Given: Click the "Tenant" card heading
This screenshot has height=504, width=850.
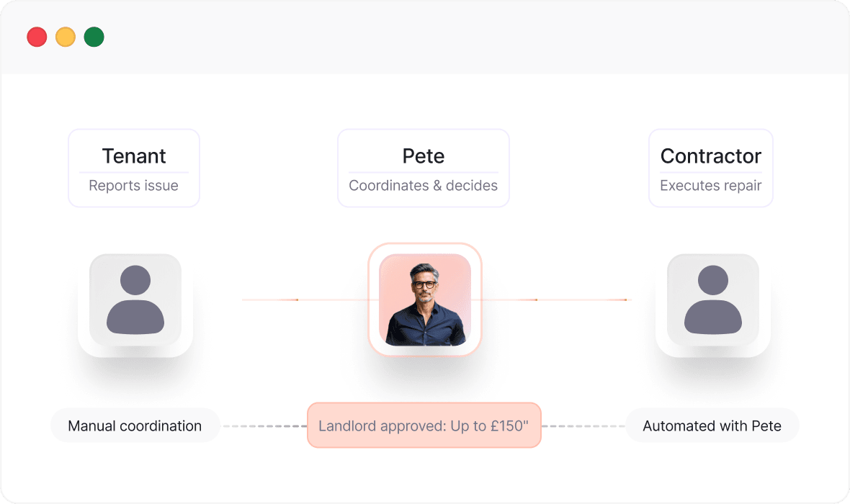Looking at the screenshot, I should pyautogui.click(x=134, y=156).
